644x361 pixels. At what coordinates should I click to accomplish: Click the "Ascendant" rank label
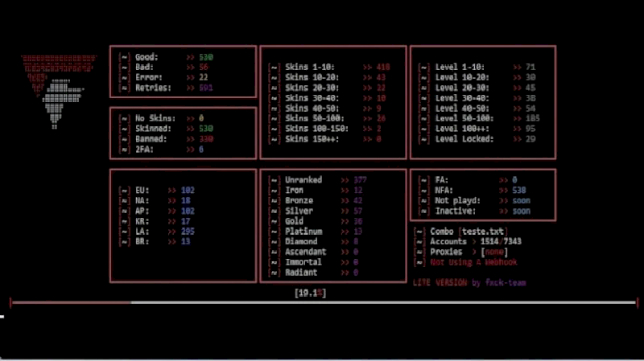click(306, 252)
